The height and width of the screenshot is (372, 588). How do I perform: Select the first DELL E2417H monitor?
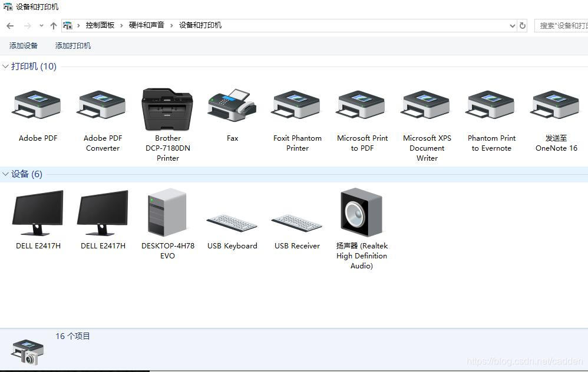coord(38,213)
